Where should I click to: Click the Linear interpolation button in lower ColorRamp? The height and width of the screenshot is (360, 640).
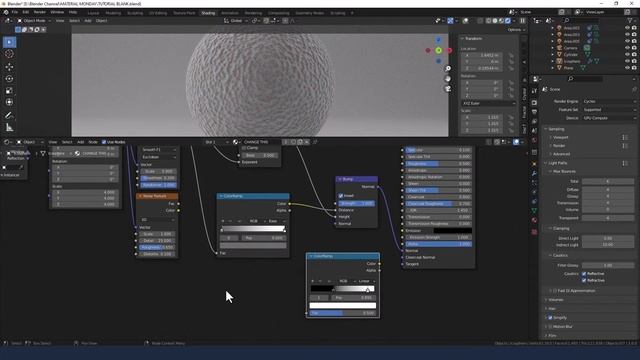pos(366,281)
